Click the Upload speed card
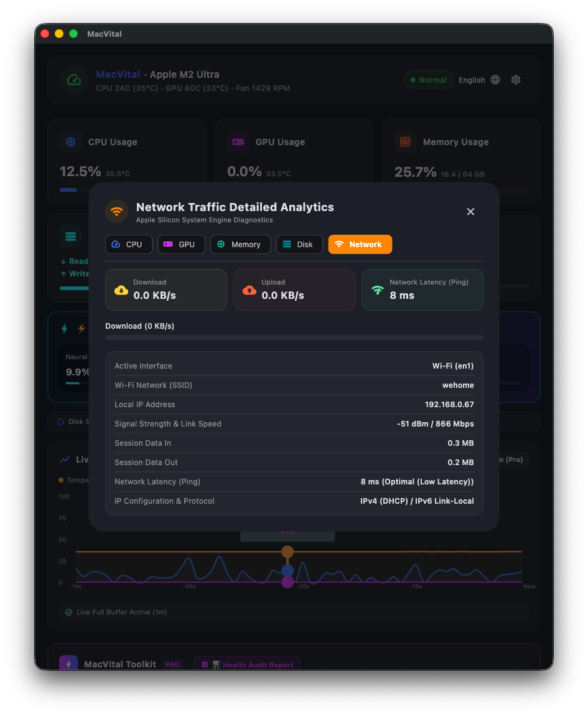588x716 pixels. coord(294,290)
